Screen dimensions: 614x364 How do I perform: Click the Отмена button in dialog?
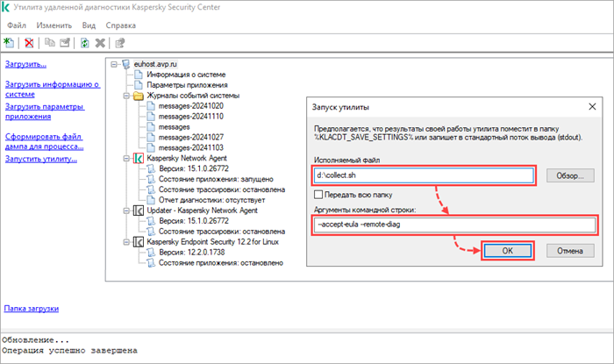(570, 251)
